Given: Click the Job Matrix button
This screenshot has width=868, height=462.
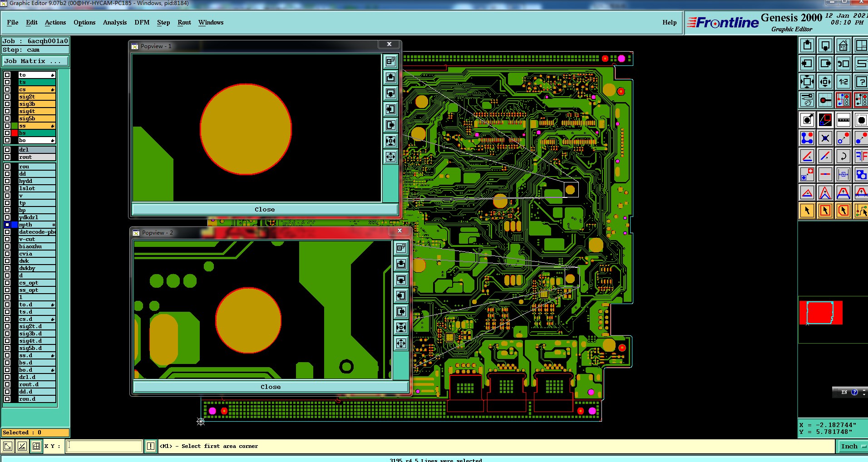Looking at the screenshot, I should tap(35, 61).
